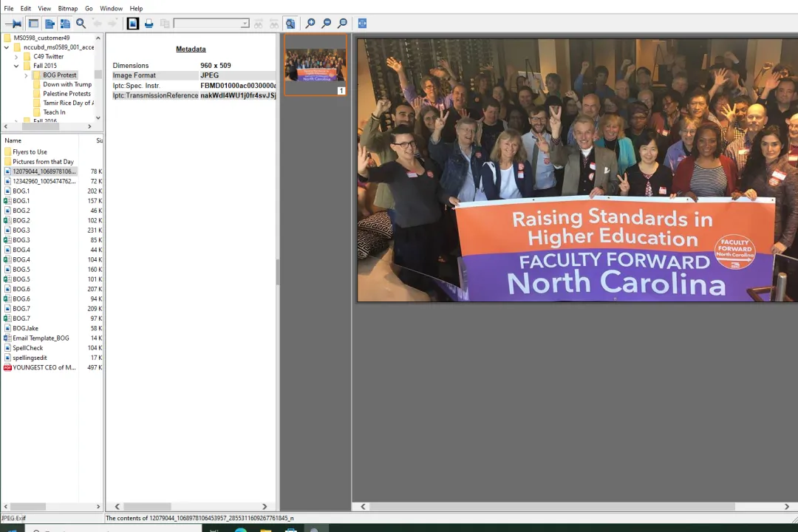798x532 pixels.
Task: Click the right binoculars find-next icon
Action: click(274, 24)
